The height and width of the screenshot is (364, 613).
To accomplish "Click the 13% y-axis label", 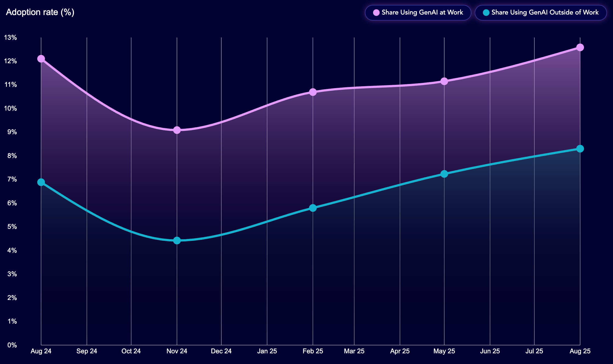I will point(10,37).
